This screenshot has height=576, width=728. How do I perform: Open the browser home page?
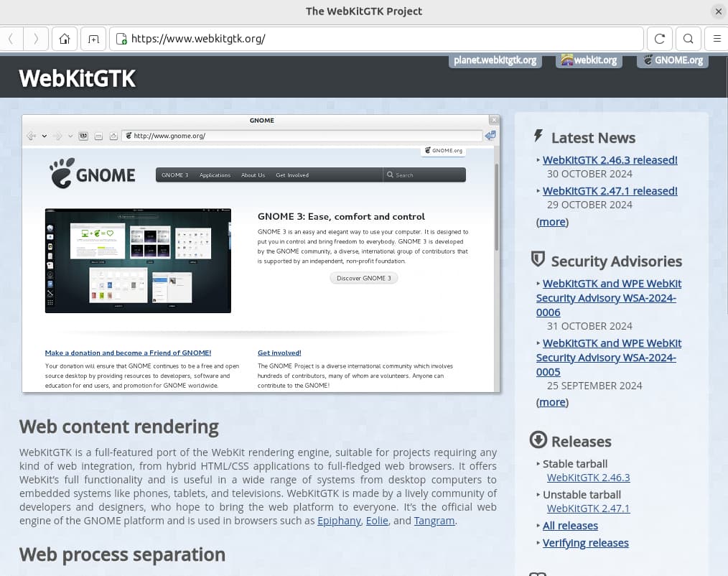click(65, 39)
